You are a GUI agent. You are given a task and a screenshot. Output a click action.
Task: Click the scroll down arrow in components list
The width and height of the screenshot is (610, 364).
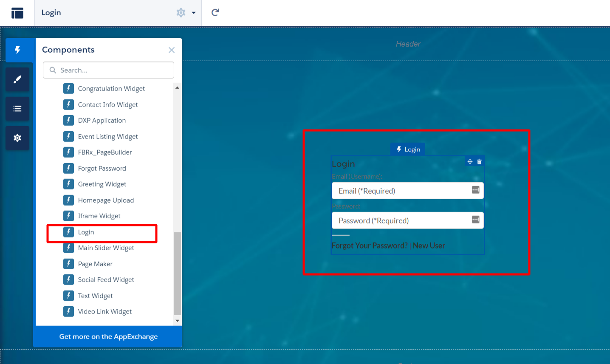(177, 321)
